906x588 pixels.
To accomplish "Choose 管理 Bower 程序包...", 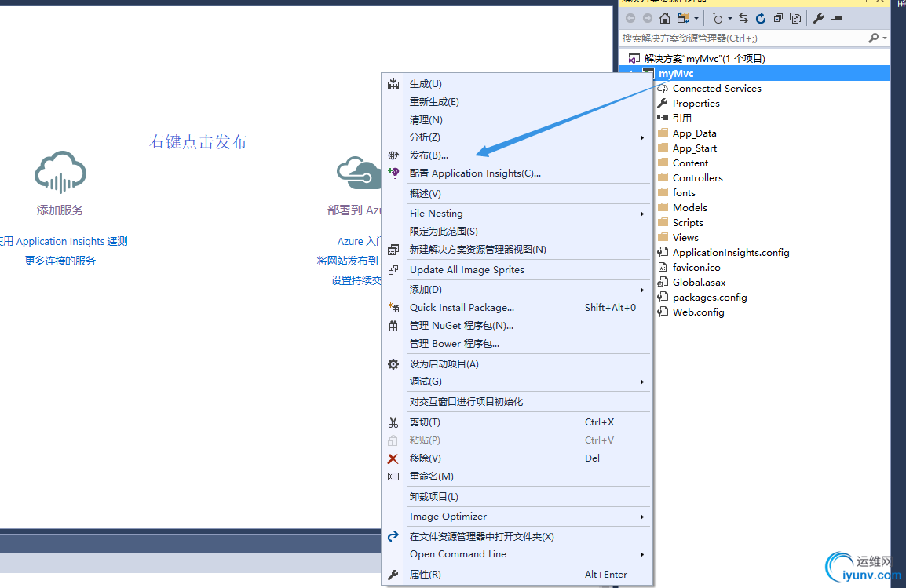I will pos(517,344).
